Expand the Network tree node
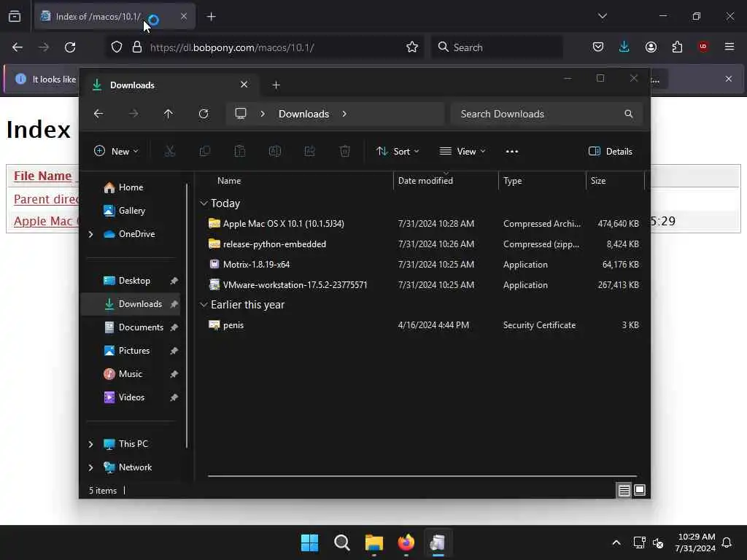This screenshot has height=560, width=747. pos(90,467)
